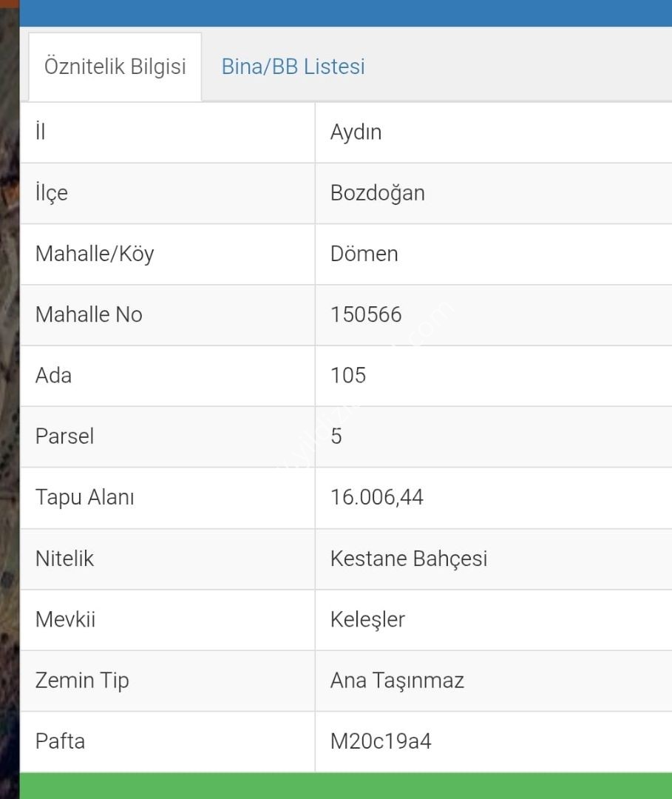
Task: Click the Tapu Alanı row label
Action: click(x=84, y=496)
